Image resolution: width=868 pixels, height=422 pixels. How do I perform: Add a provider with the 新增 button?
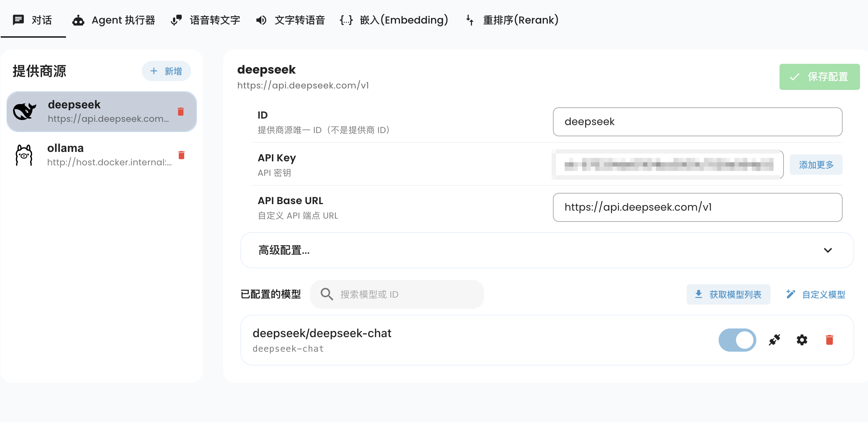(x=166, y=71)
